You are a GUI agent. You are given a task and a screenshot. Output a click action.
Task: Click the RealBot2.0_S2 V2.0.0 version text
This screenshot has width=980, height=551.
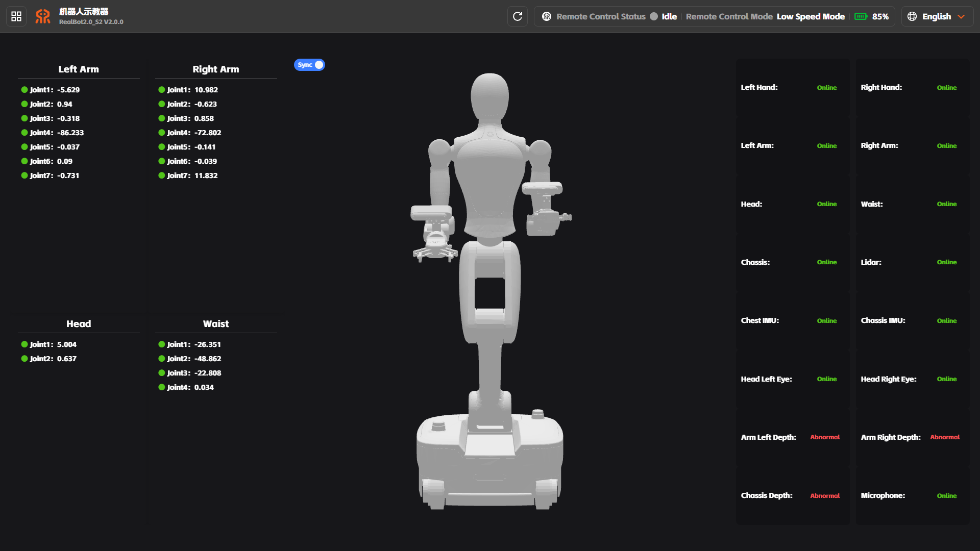[x=91, y=22]
